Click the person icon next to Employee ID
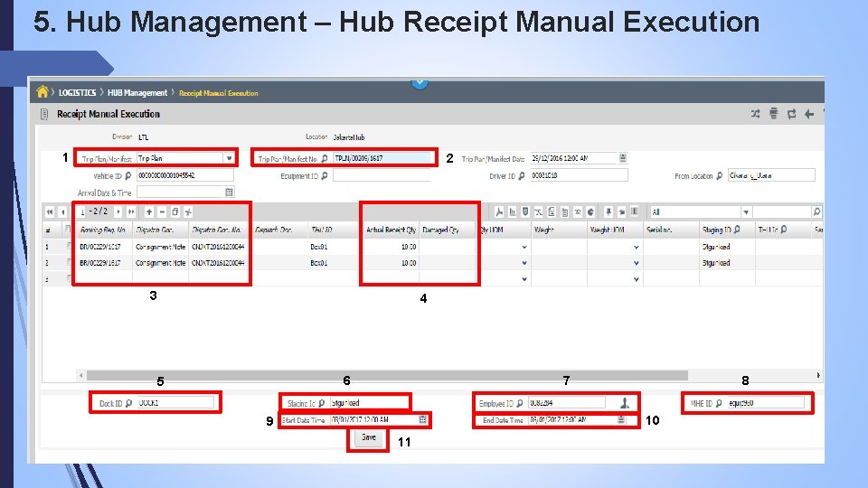The height and width of the screenshot is (488, 868). tap(625, 403)
